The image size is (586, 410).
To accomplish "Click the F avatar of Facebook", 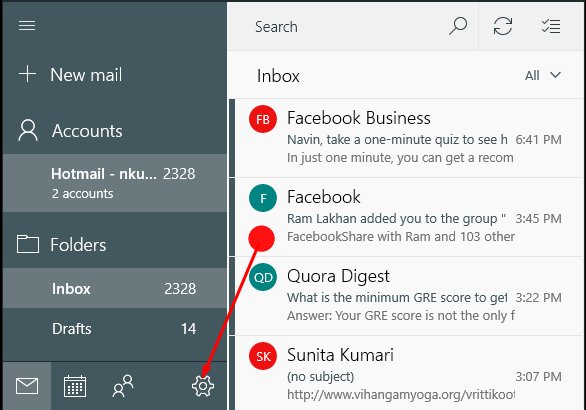I will click(x=263, y=198).
